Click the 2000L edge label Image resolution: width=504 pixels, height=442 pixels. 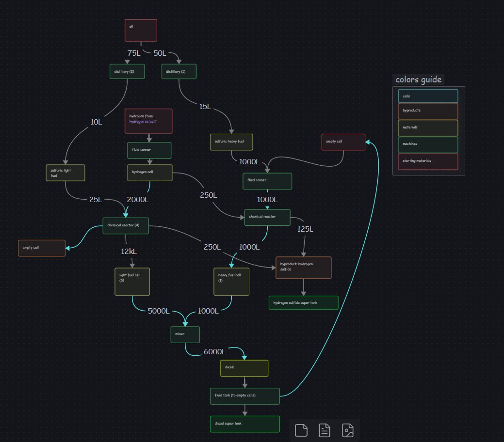coord(138,200)
